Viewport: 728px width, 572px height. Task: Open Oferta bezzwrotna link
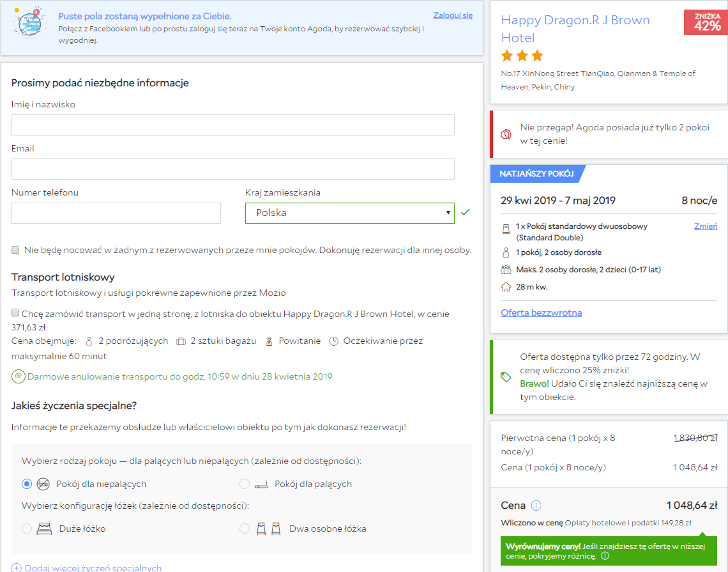(x=541, y=313)
